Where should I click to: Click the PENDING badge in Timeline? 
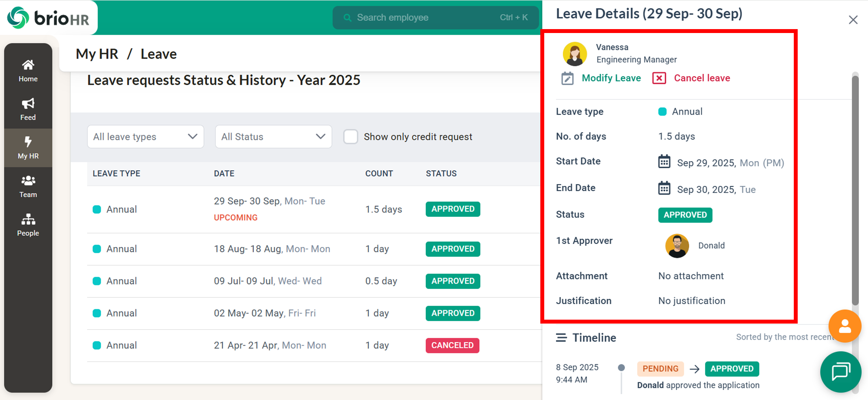[660, 369]
